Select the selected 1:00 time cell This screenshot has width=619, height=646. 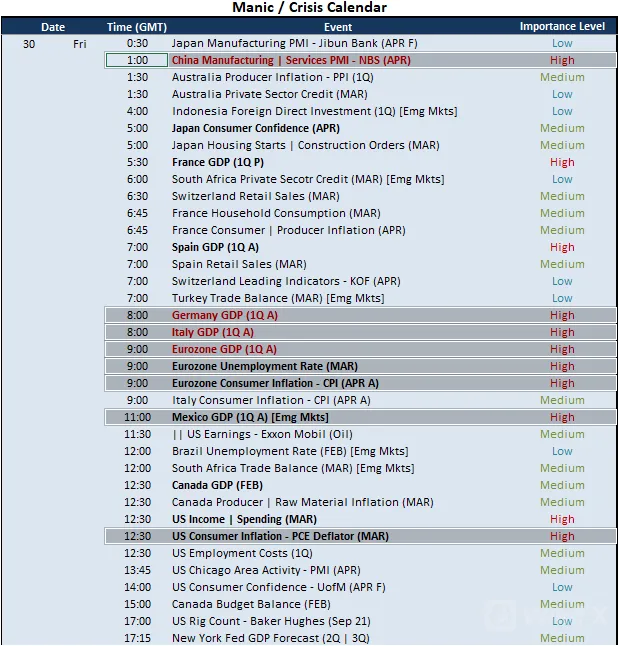point(137,60)
